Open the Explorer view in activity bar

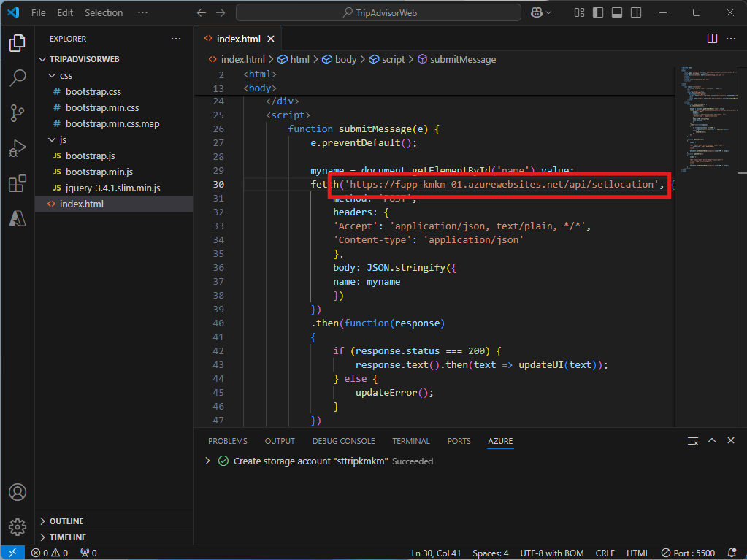(17, 43)
